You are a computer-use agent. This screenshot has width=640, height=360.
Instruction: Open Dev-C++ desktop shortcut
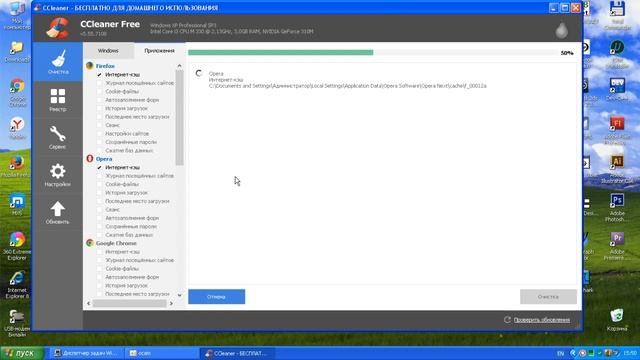coord(617,89)
